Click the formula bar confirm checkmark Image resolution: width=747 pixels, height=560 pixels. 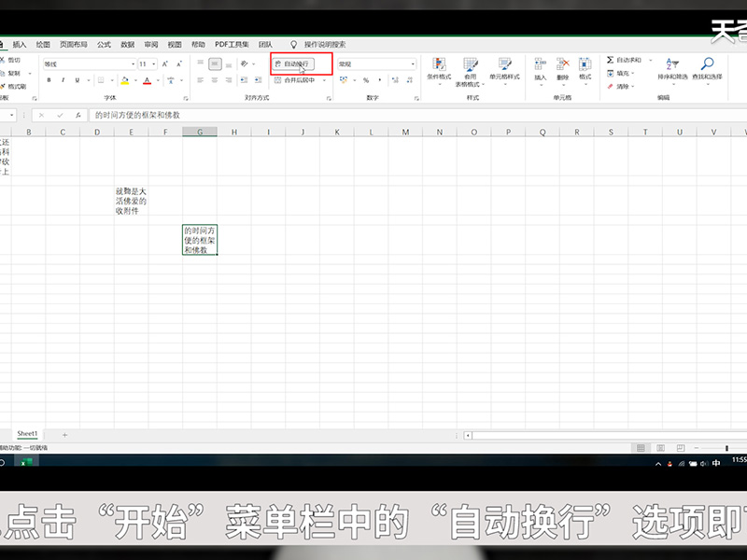click(60, 115)
